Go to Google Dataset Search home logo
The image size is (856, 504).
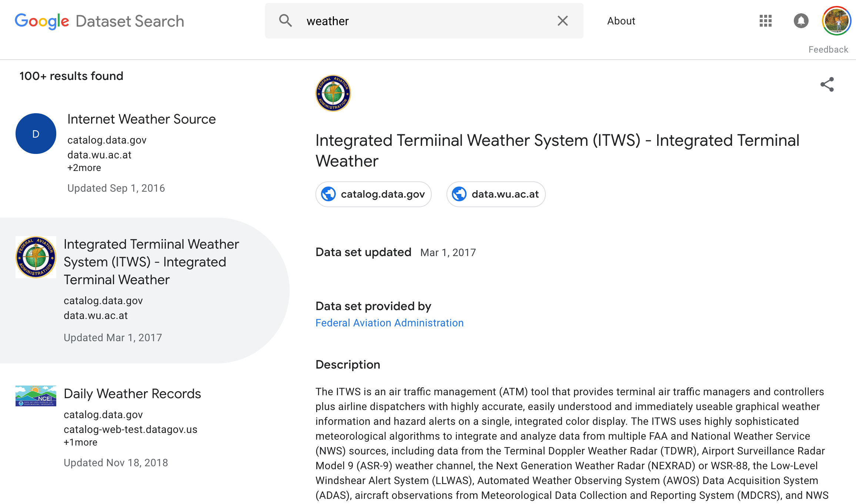pos(99,21)
